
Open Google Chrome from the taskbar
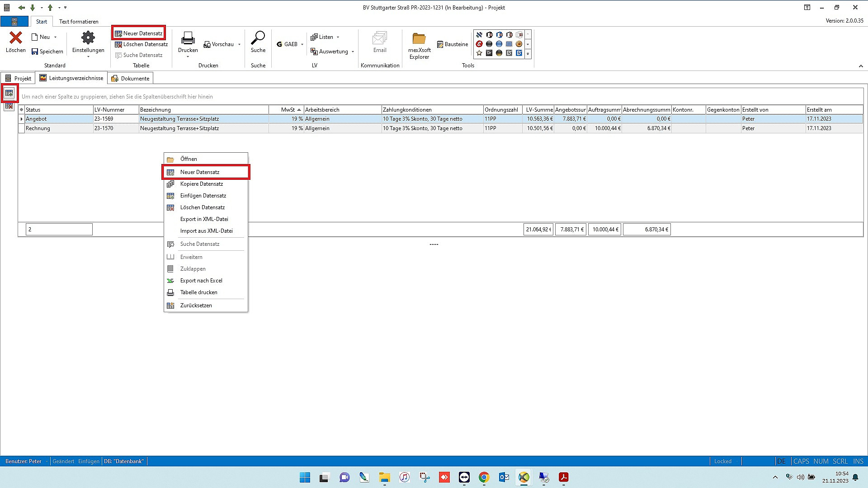(484, 477)
